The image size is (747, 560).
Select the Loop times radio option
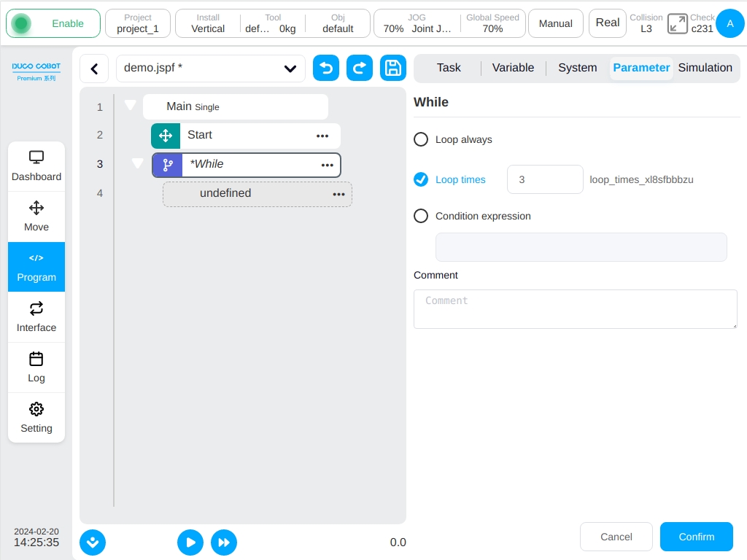point(421,179)
